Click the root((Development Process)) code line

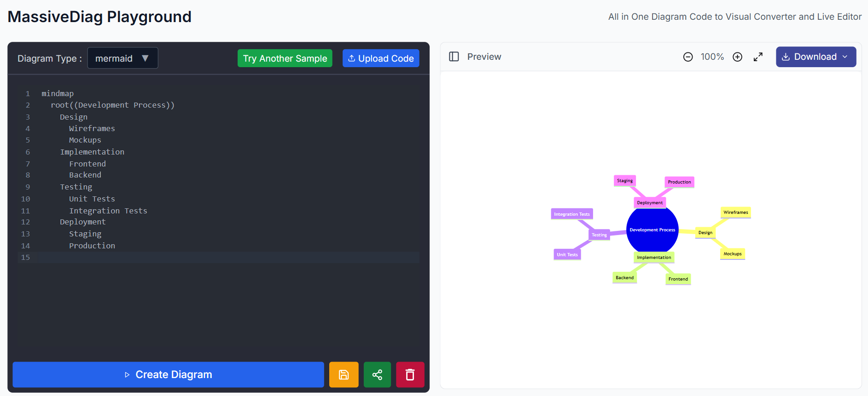pyautogui.click(x=113, y=105)
